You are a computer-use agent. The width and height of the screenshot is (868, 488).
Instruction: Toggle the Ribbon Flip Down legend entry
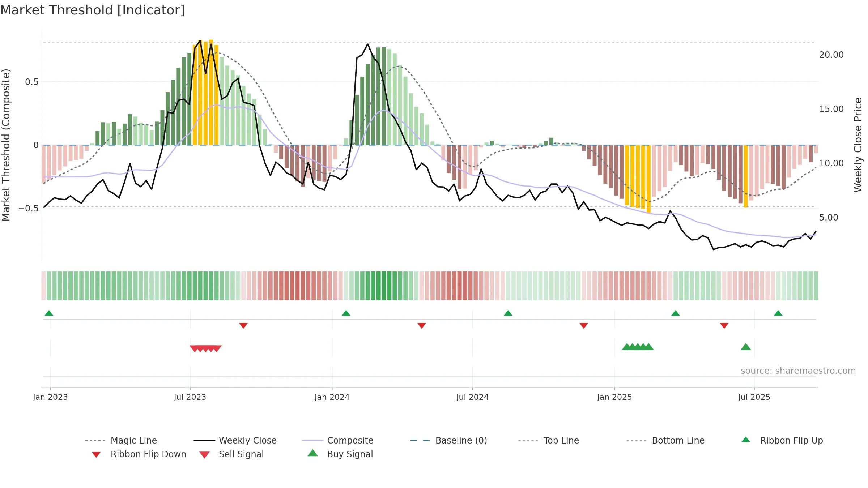[138, 454]
